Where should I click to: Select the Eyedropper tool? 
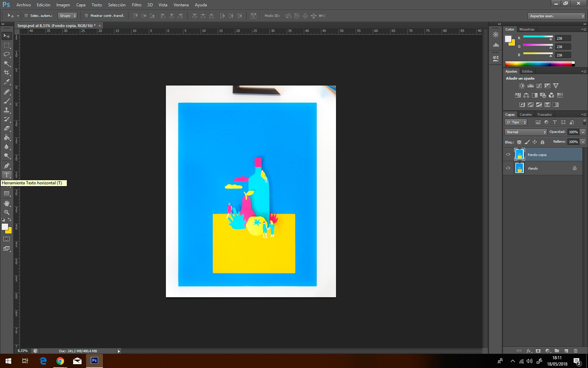7,82
